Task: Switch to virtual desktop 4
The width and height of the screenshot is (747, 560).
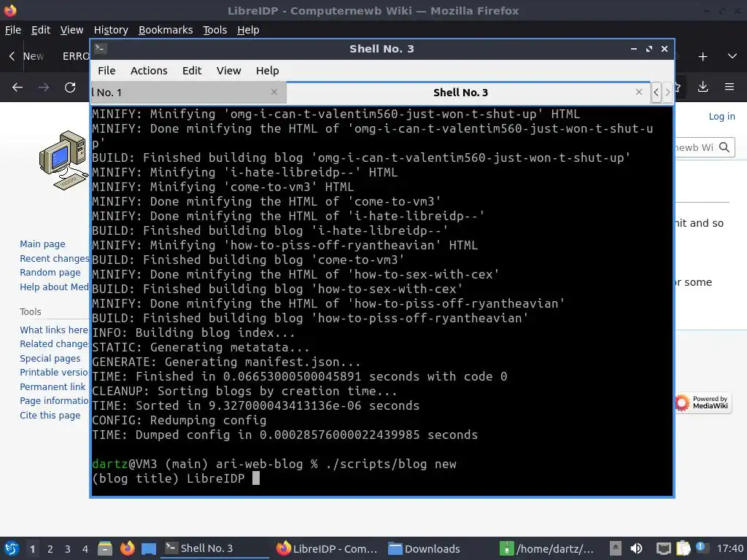Action: (85, 549)
